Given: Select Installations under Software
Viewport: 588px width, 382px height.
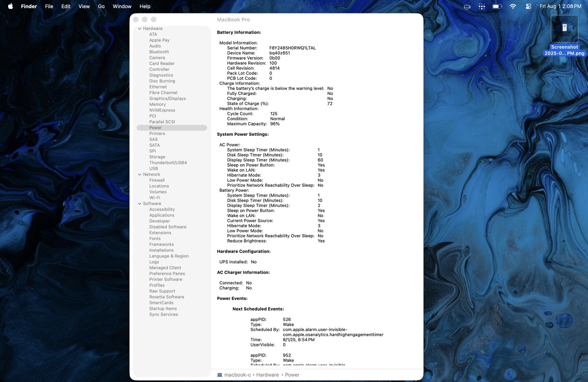Looking at the screenshot, I should pos(162,250).
